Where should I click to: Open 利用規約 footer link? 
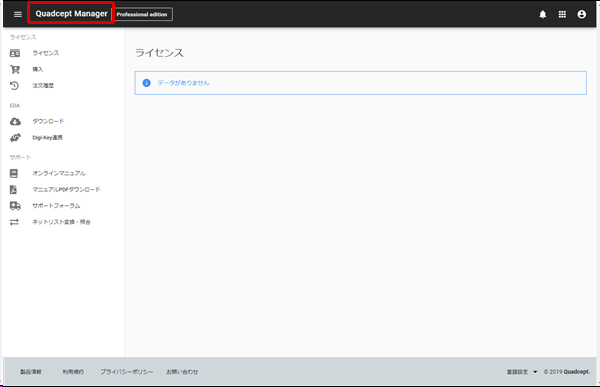(x=73, y=372)
